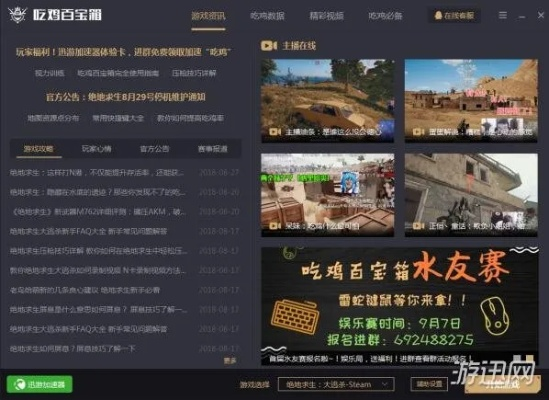Open the 压枪技巧详解 教你如何 article row
Screen dimensions: 549x400
(124, 251)
